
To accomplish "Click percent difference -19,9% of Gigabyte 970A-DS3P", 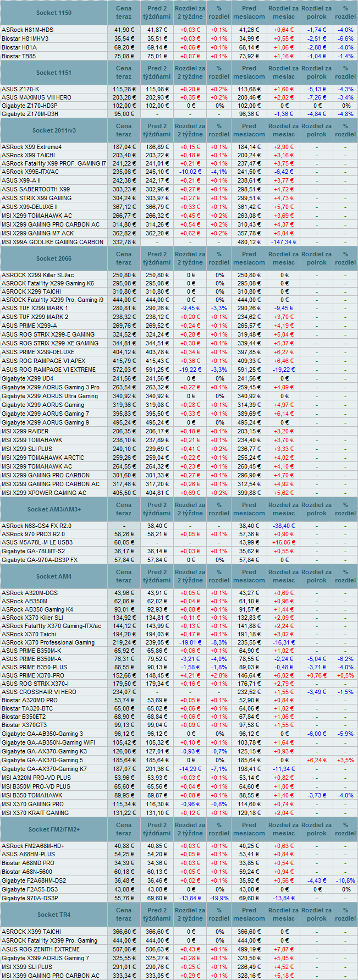I will coord(219,898).
